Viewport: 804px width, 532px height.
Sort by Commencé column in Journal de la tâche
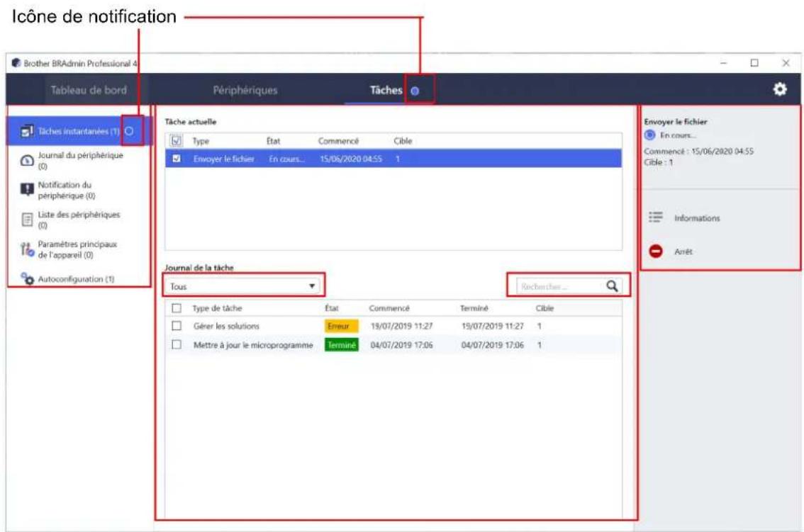point(389,308)
